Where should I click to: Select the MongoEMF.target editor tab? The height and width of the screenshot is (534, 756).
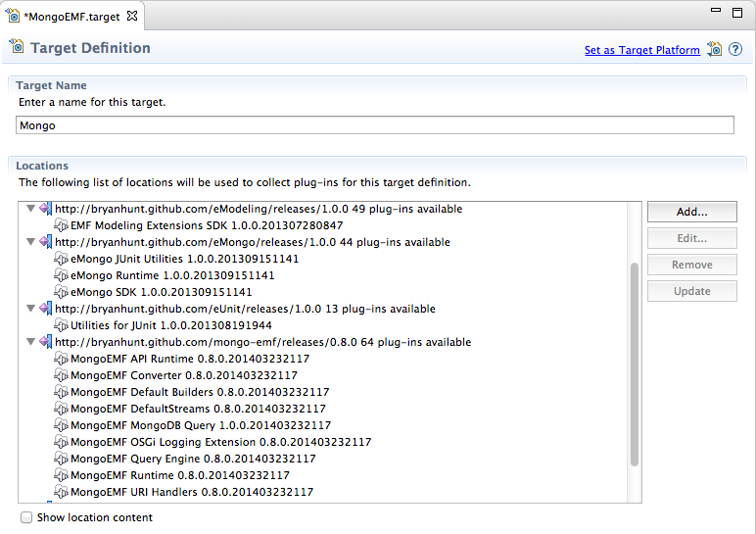tap(71, 17)
